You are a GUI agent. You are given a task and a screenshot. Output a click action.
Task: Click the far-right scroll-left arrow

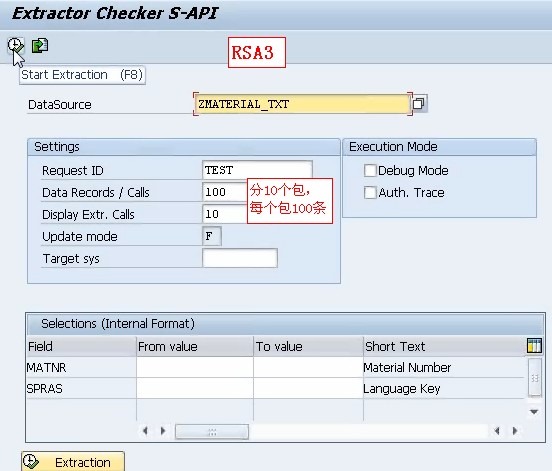point(497,431)
